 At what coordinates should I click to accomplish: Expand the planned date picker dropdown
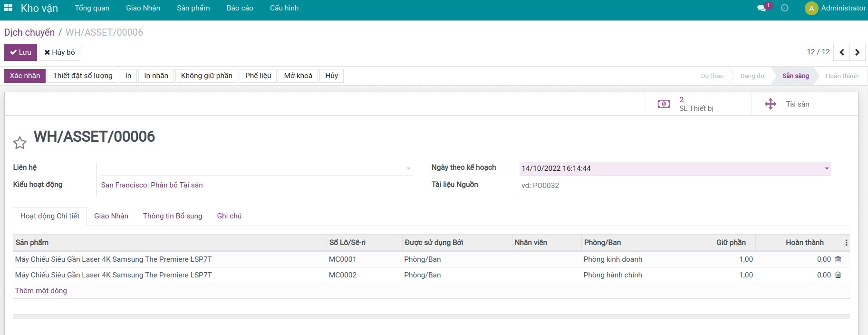[x=827, y=168]
